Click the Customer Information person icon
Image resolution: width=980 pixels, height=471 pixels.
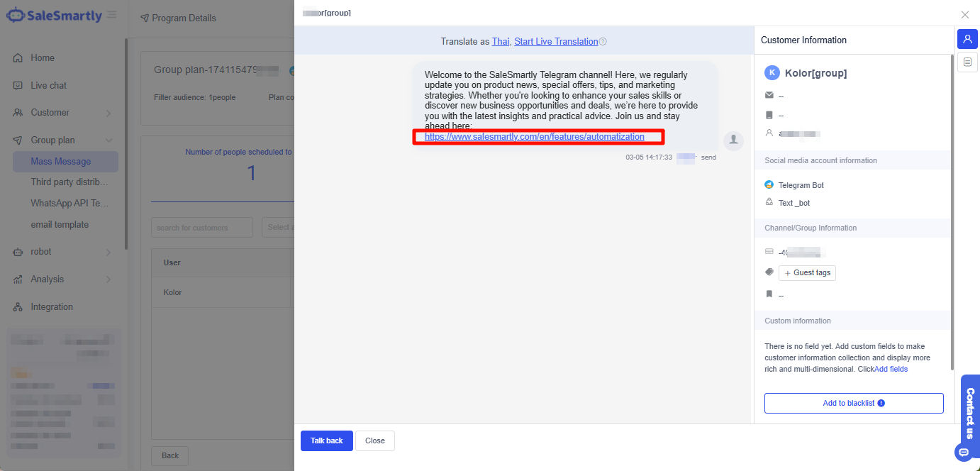pos(967,39)
